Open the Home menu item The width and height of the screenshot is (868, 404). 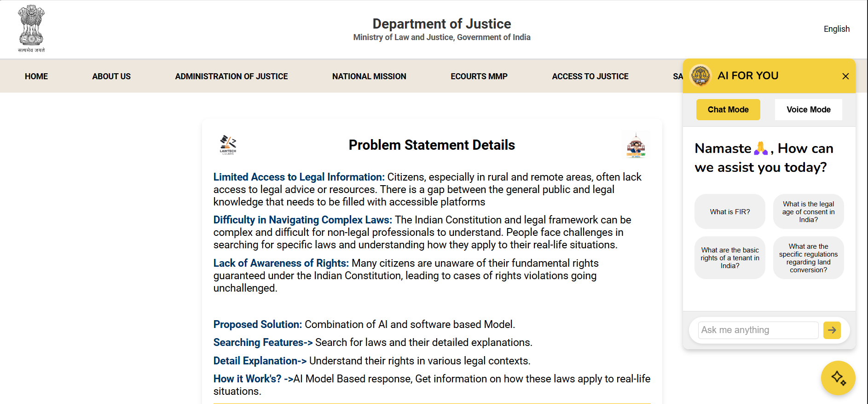click(x=36, y=76)
